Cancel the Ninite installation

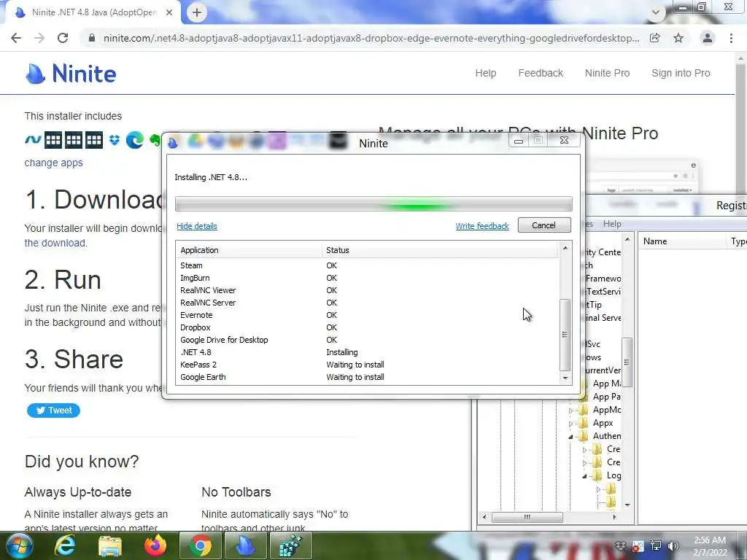[x=544, y=225]
